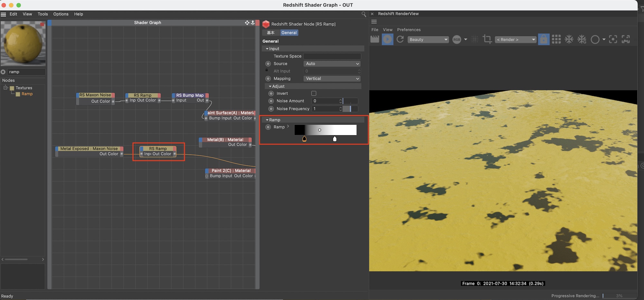Click the RGB channel display icon

[x=457, y=39]
